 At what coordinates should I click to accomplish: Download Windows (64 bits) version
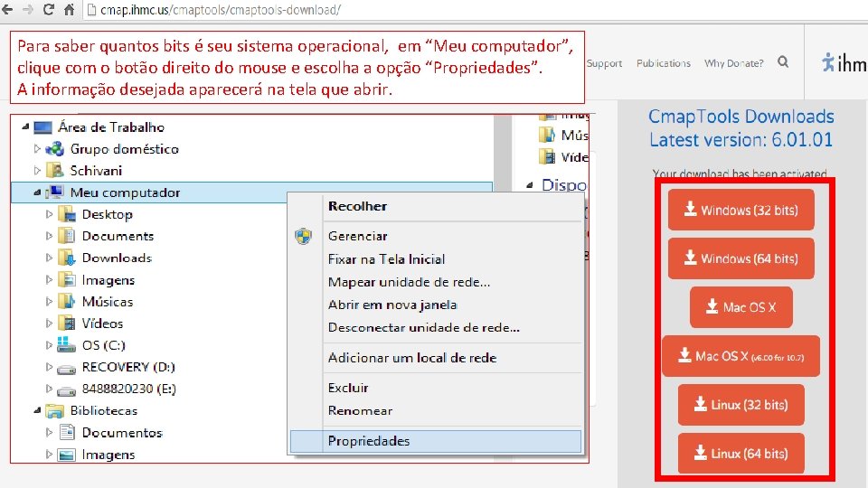[x=741, y=258]
